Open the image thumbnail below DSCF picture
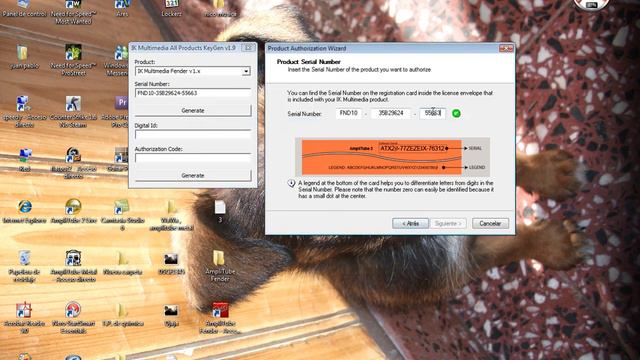This screenshot has height=360, width=640. [171, 311]
